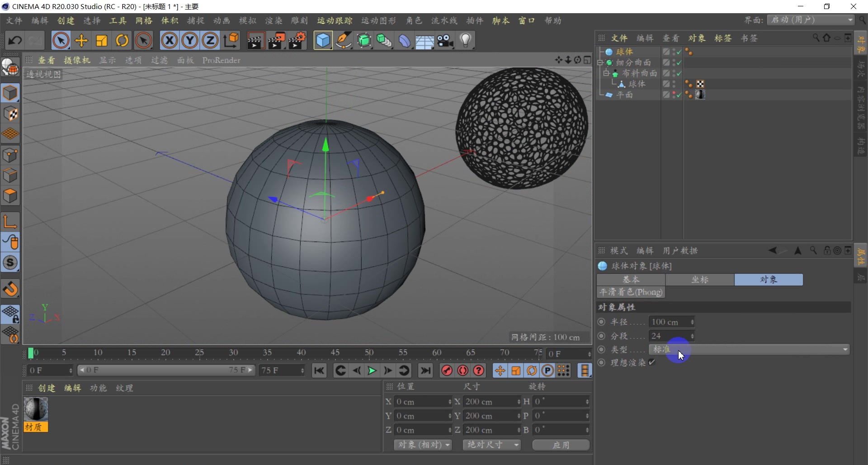The width and height of the screenshot is (868, 465).
Task: Select the Move tool in the toolbar
Action: pos(81,40)
